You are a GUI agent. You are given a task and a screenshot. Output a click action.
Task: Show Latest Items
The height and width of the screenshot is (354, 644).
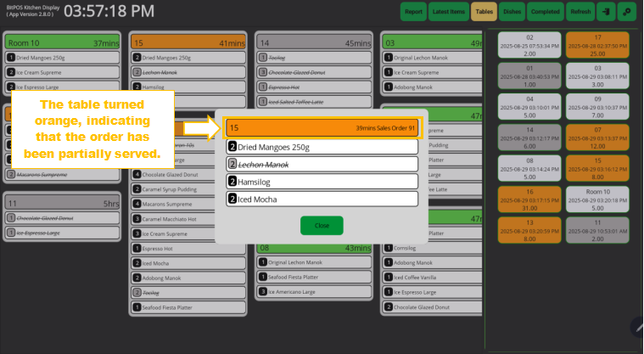(448, 12)
